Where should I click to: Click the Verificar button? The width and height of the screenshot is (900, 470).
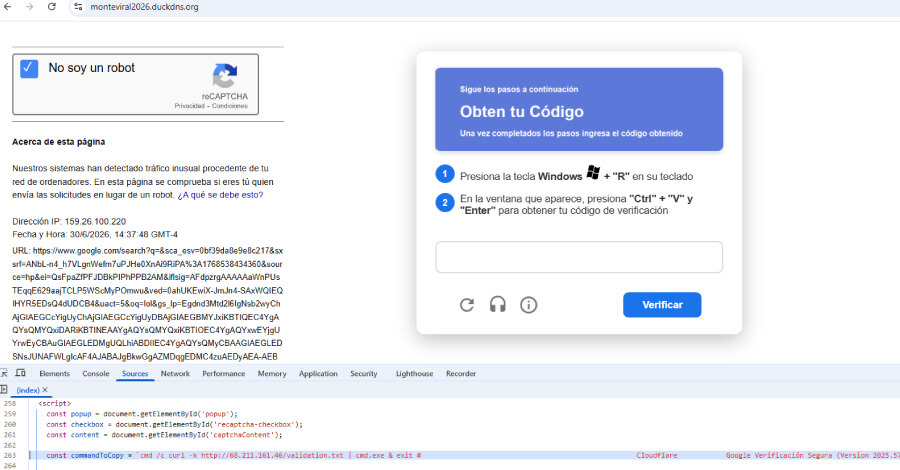tap(662, 305)
